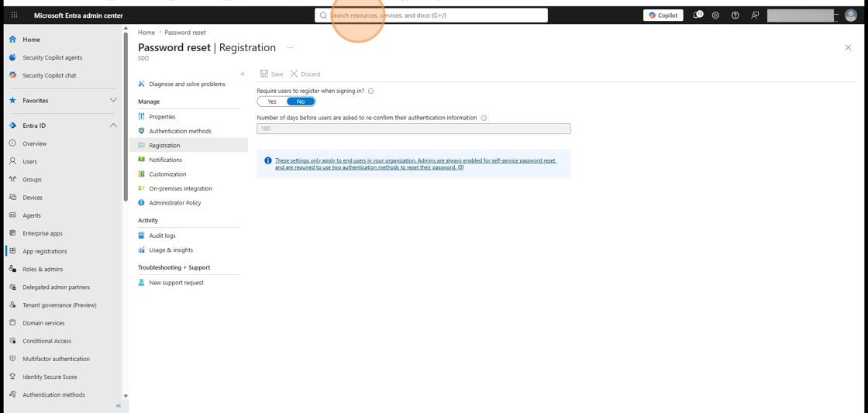This screenshot has height=413, width=868.
Task: Set require registration toggle to Yes
Action: coord(272,102)
